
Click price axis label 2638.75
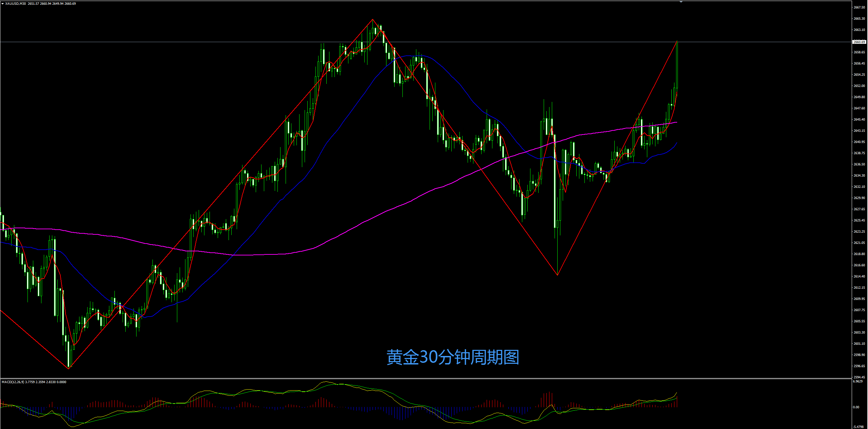click(x=859, y=153)
